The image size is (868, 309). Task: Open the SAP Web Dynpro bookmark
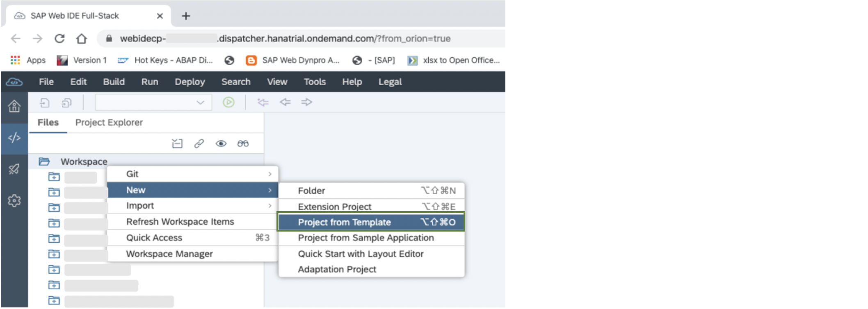293,60
